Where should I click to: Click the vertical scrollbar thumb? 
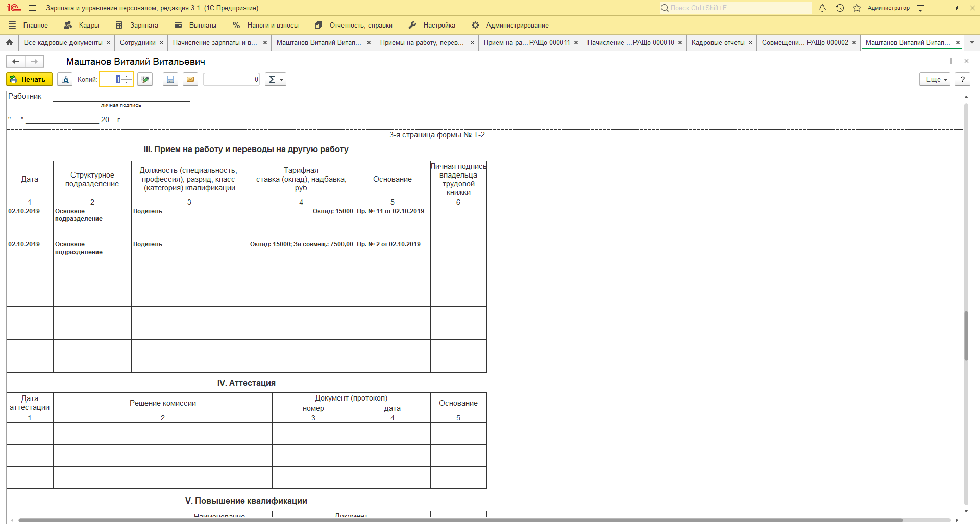[966, 336]
